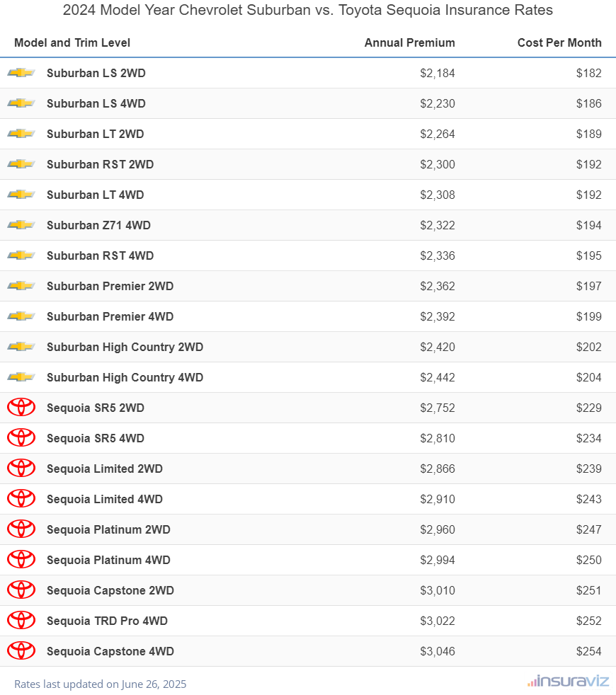Click the Chevrolet logo beside Suburban LS 4WD
The height and width of the screenshot is (695, 616).
pos(21,103)
